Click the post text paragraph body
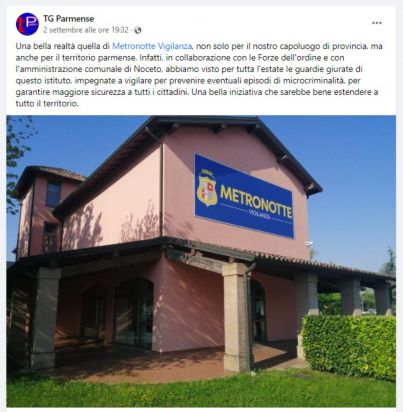This screenshot has width=403, height=412. (x=199, y=75)
